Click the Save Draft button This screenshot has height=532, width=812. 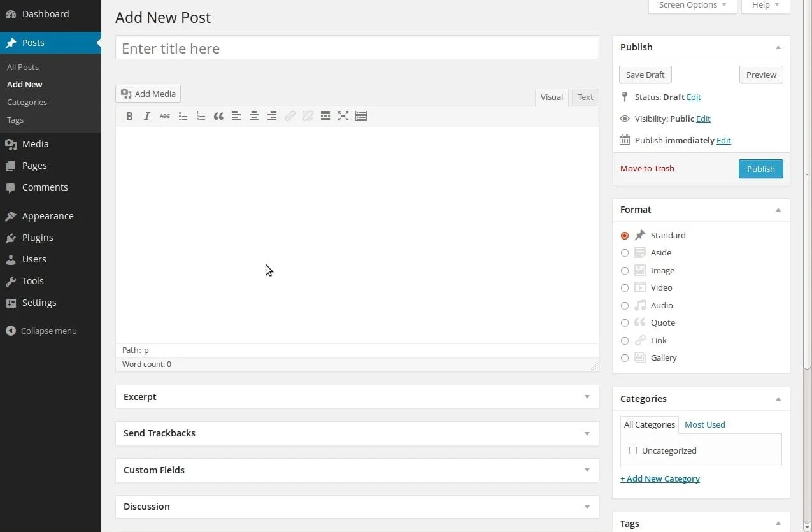tap(645, 75)
